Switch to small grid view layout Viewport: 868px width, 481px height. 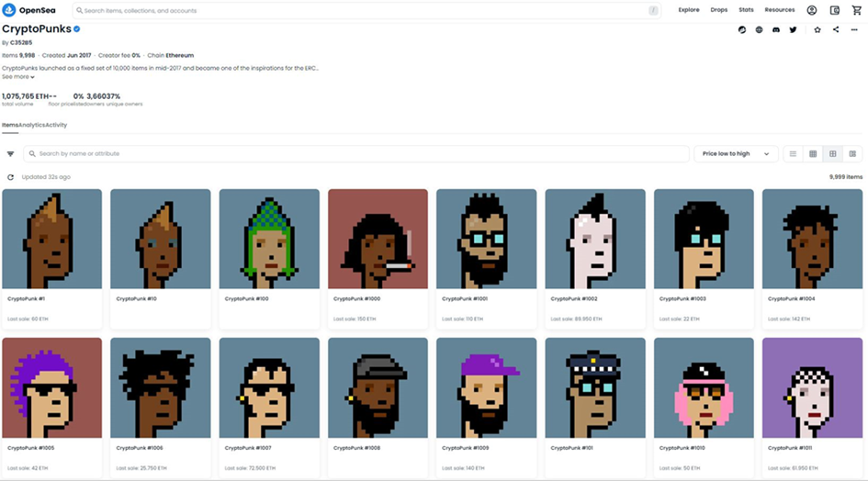[813, 154]
